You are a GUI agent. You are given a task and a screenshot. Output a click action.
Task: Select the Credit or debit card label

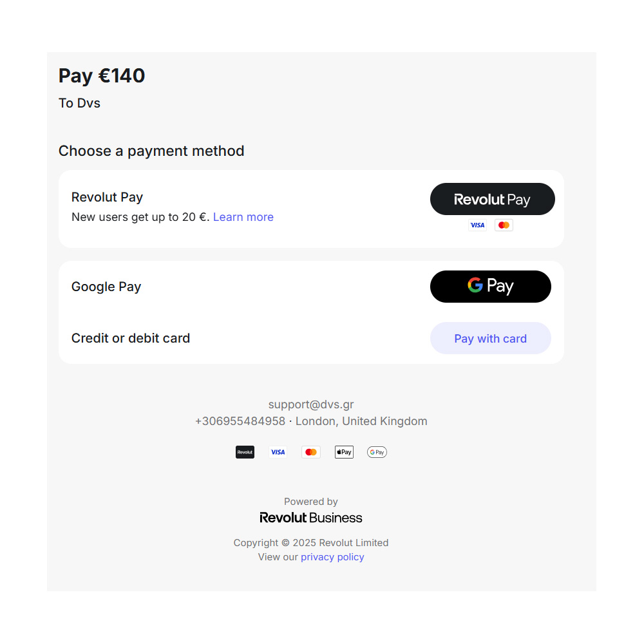(x=131, y=338)
